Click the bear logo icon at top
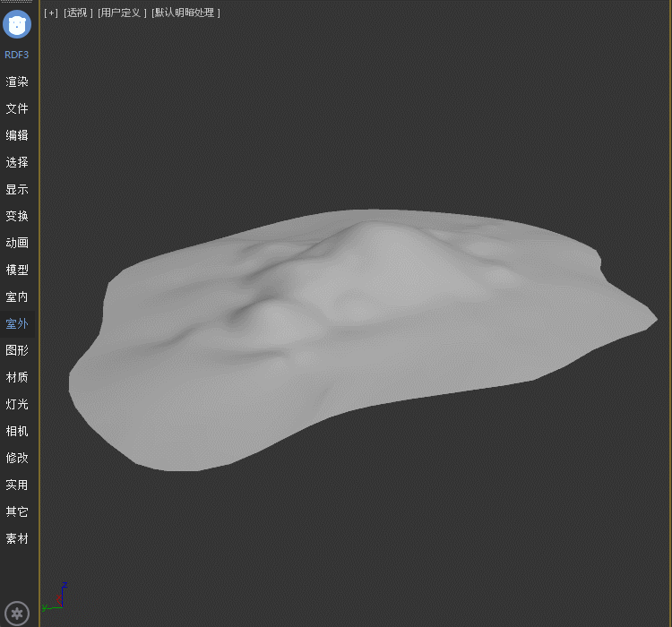The height and width of the screenshot is (627, 672). 17,24
